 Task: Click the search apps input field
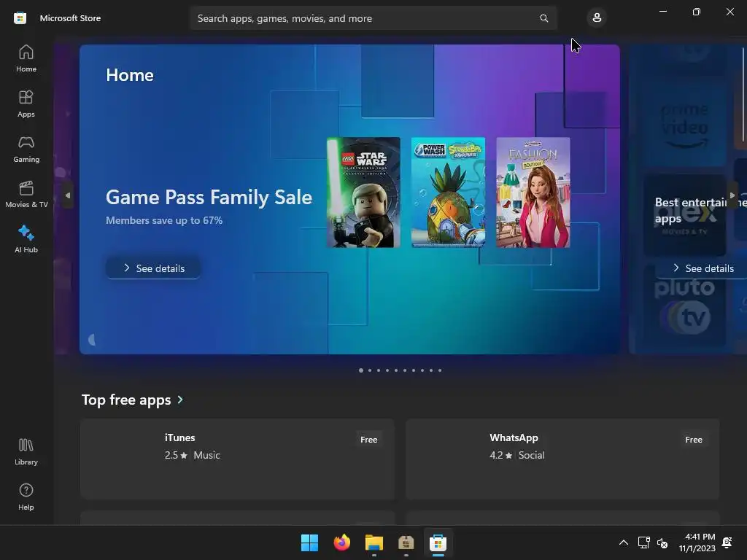373,18
